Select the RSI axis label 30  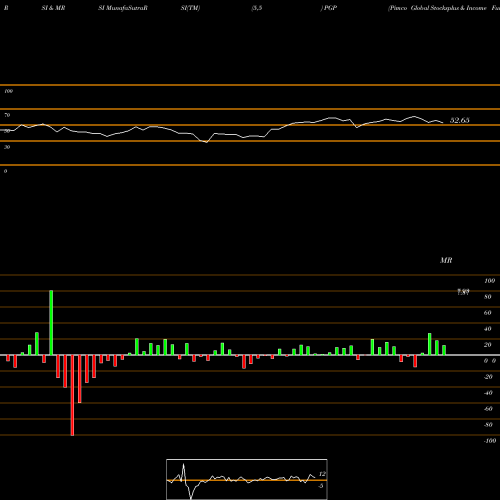click(7, 147)
